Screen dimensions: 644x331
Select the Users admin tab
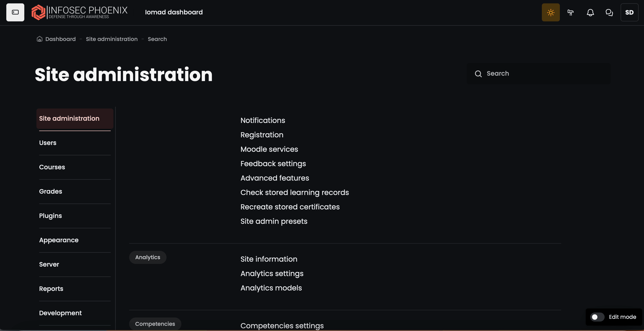point(48,143)
